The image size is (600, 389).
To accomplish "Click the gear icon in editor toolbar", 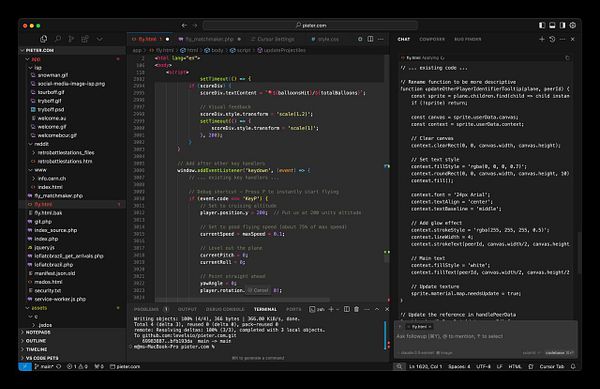I will (x=360, y=39).
